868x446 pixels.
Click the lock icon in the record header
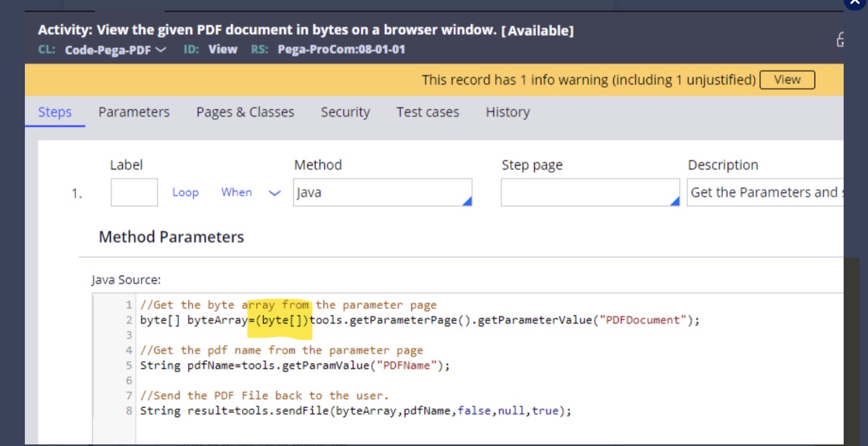pyautogui.click(x=839, y=40)
